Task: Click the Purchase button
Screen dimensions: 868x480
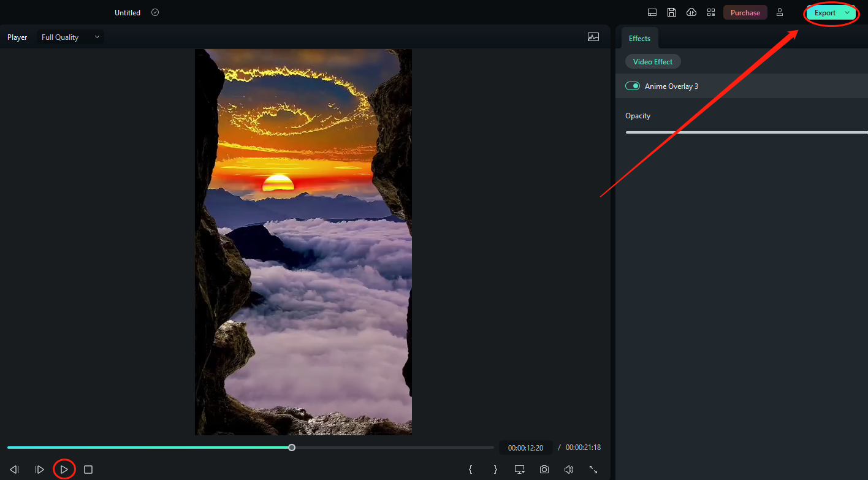Action: click(x=745, y=13)
